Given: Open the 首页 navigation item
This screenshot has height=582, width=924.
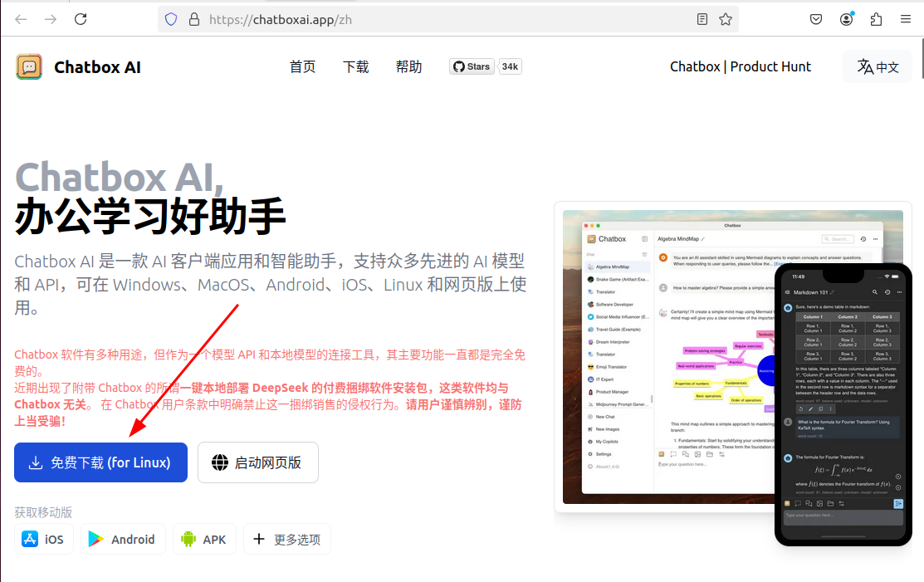Looking at the screenshot, I should [x=302, y=66].
